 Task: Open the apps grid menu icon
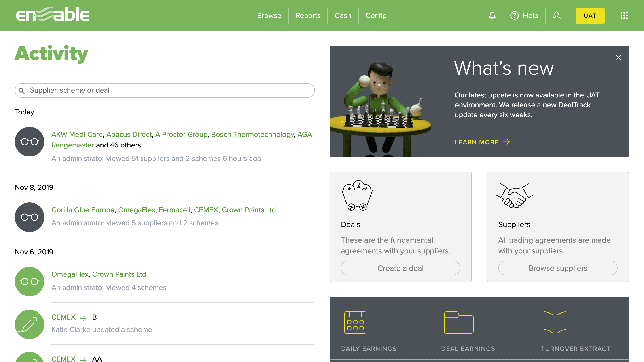pos(624,15)
